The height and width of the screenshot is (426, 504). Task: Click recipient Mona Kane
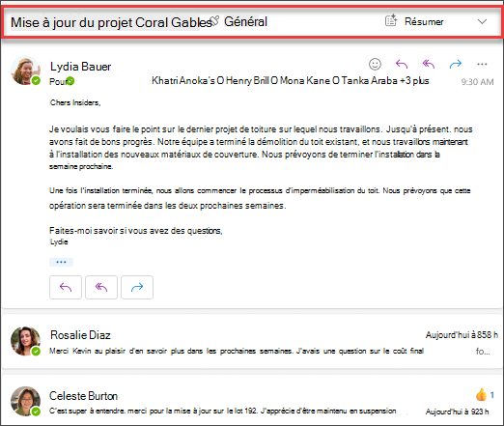[305, 80]
